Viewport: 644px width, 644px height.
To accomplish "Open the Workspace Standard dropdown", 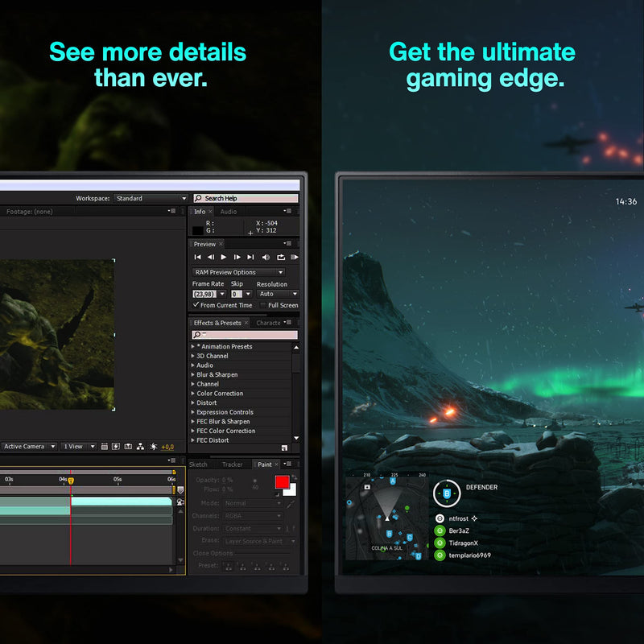I will (x=151, y=198).
